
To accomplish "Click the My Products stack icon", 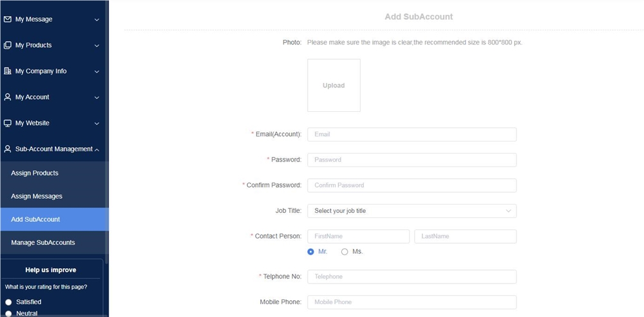I will pyautogui.click(x=7, y=45).
